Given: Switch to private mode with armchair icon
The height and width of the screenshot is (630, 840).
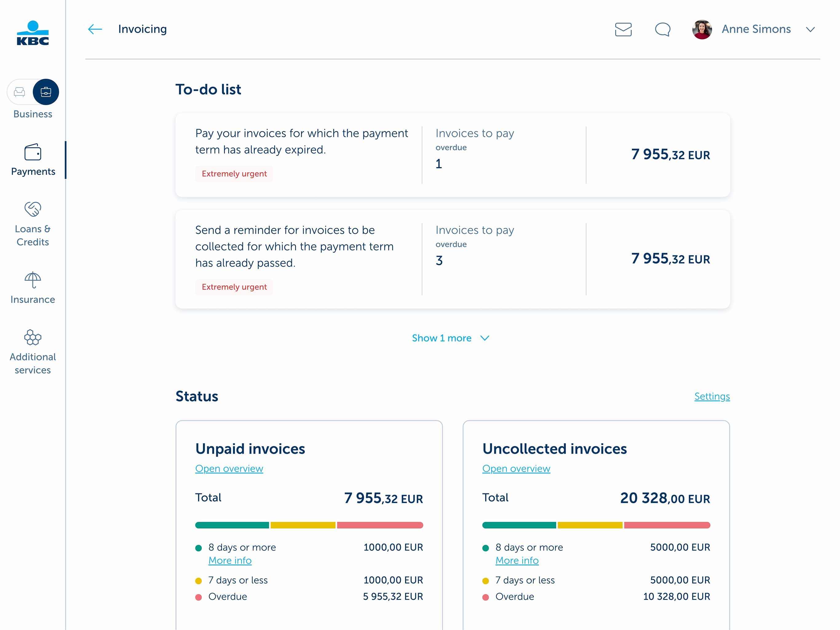Looking at the screenshot, I should click(x=19, y=92).
